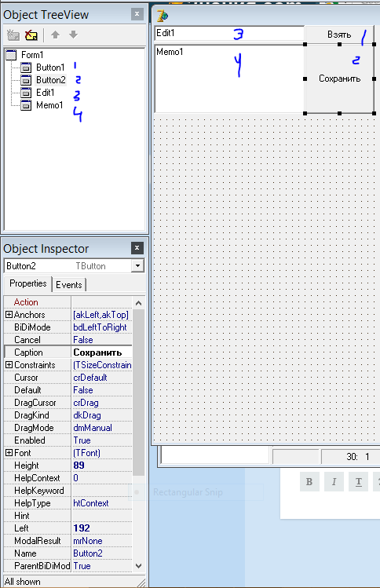This screenshot has width=380, height=588.
Task: Select the Form1 node icon in the tree
Action: coord(12,55)
